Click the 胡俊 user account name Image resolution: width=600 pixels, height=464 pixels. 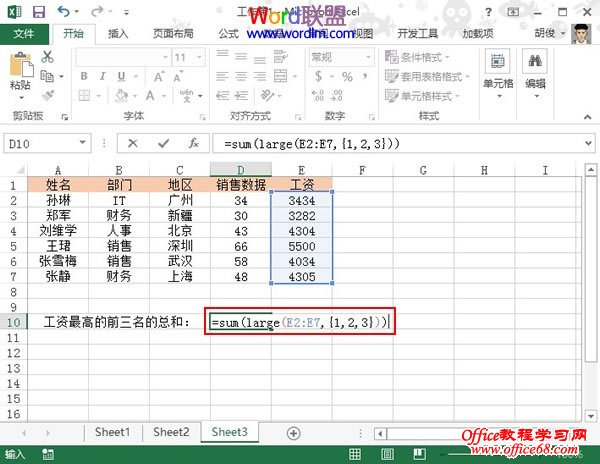[x=545, y=34]
